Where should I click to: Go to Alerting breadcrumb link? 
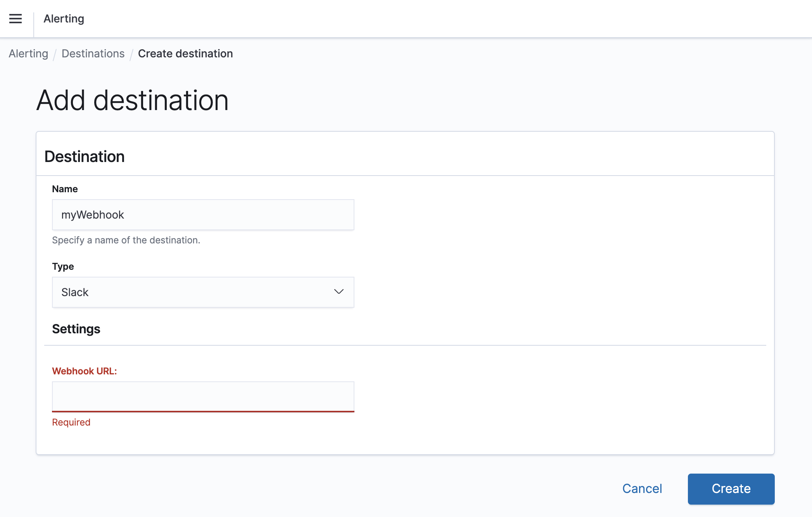[28, 53]
